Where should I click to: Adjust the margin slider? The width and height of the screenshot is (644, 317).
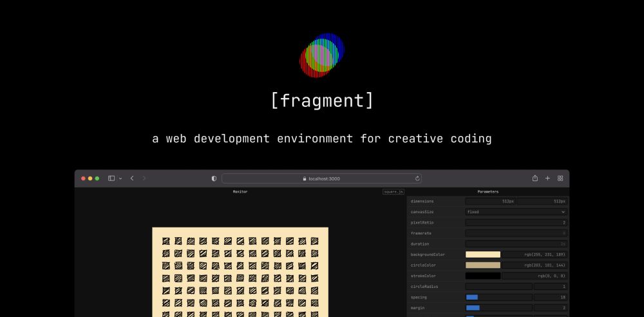[498, 308]
